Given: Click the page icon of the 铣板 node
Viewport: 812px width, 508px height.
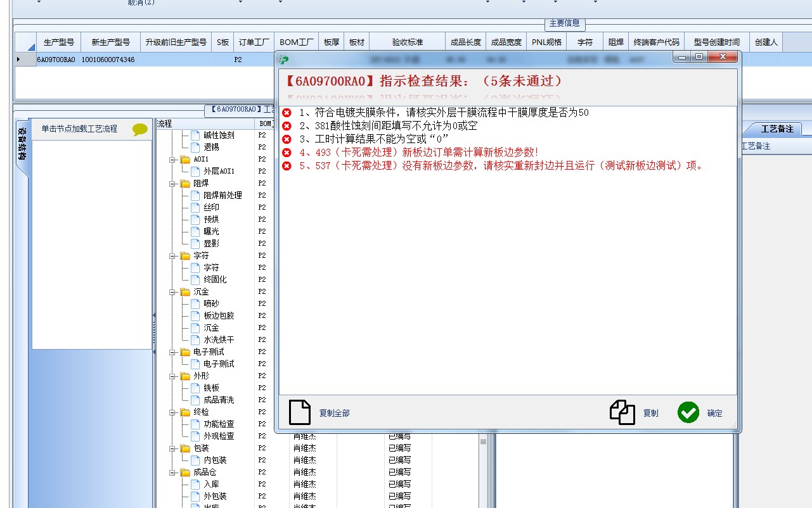Looking at the screenshot, I should [x=195, y=388].
